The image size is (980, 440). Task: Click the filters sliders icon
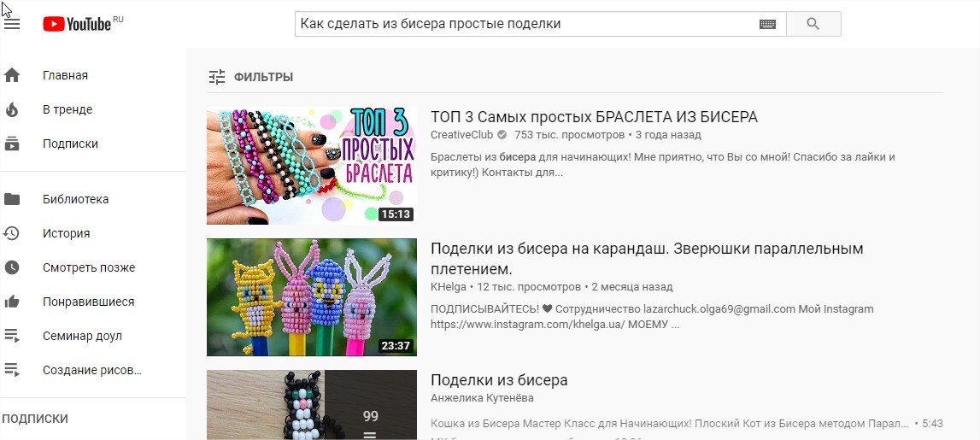pyautogui.click(x=217, y=78)
